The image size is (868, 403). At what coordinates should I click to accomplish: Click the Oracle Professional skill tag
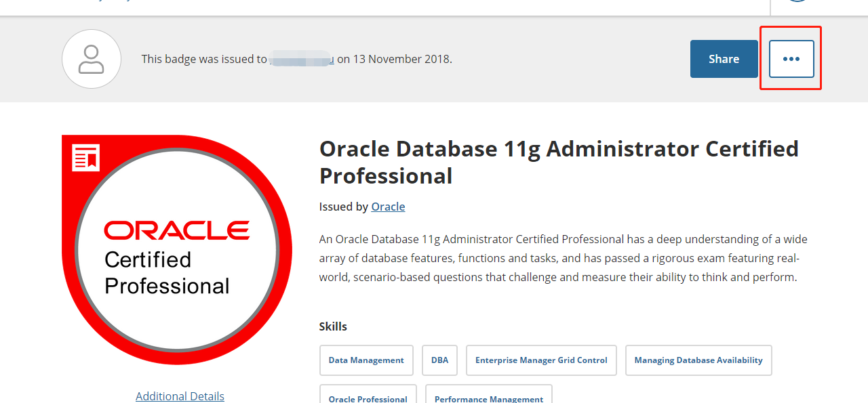368,398
